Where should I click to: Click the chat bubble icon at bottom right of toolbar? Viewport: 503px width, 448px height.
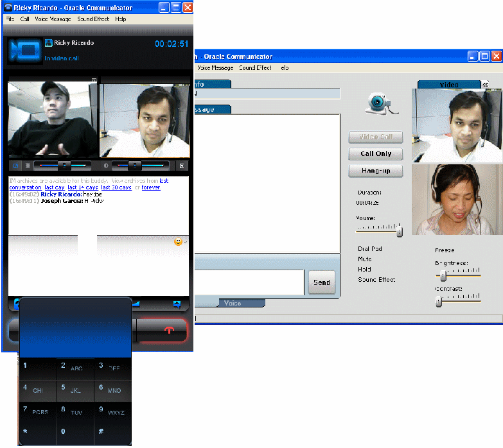pos(177,304)
